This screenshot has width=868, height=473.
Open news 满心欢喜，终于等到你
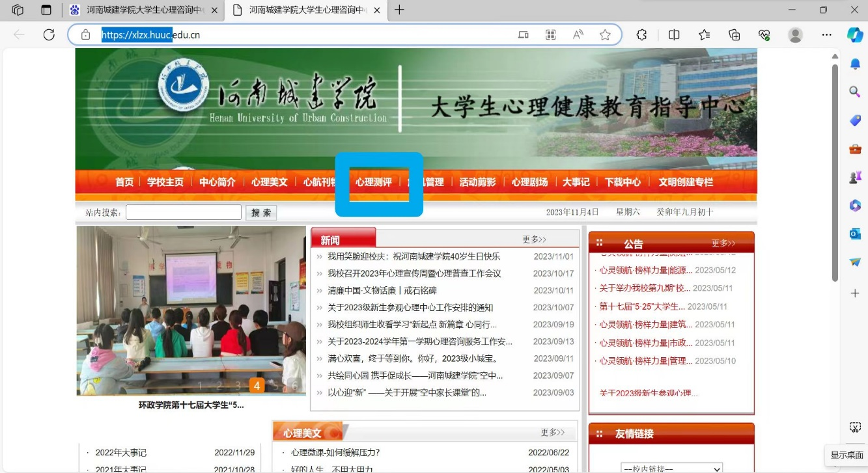point(413,358)
